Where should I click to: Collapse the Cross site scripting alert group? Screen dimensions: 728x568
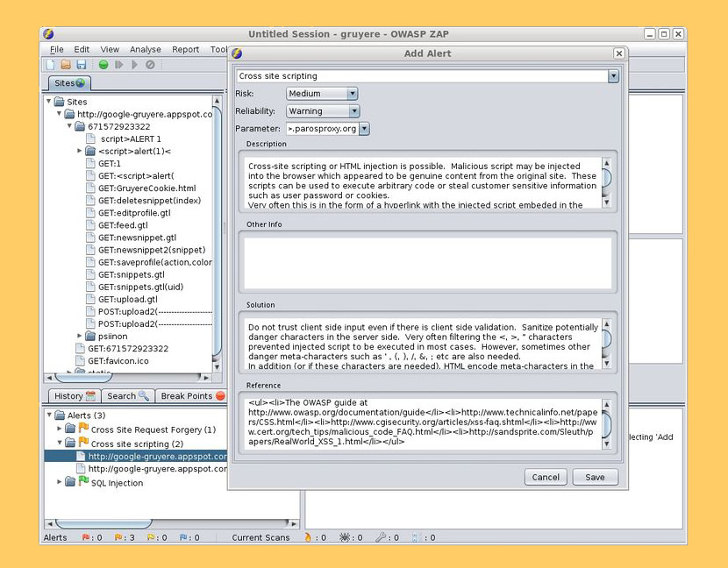pos(59,443)
